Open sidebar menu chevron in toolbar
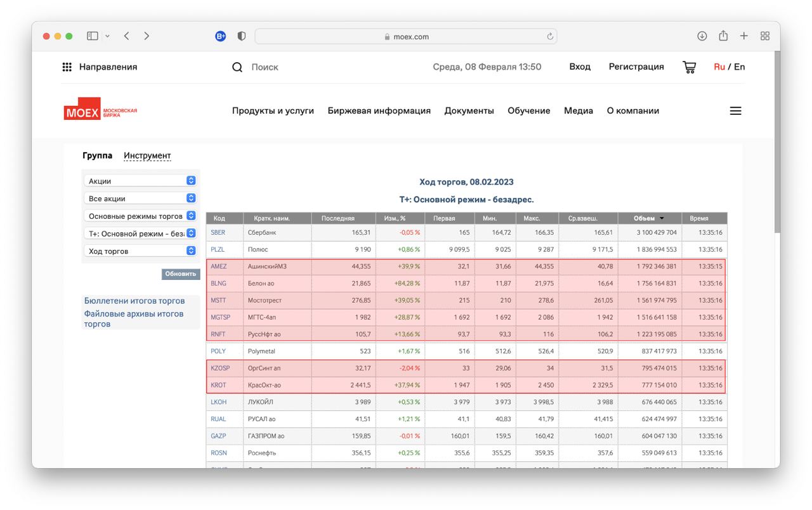Viewport: 812px width, 510px height. 107,36
